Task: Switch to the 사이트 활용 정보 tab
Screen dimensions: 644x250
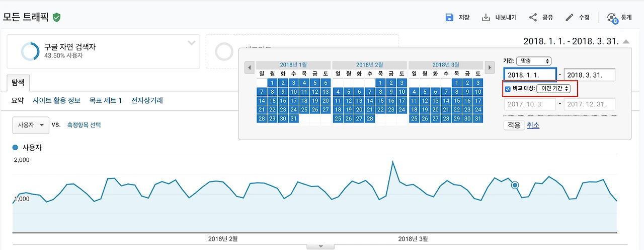Action: pos(56,100)
